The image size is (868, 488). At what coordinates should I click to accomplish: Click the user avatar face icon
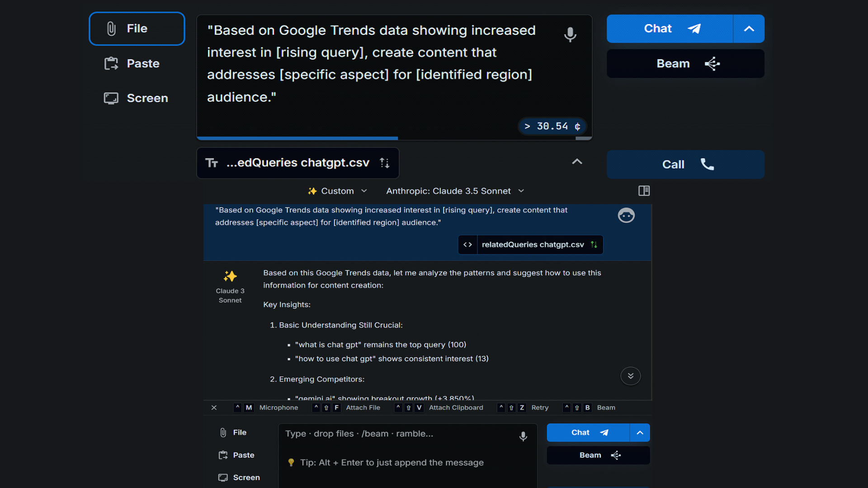point(626,216)
